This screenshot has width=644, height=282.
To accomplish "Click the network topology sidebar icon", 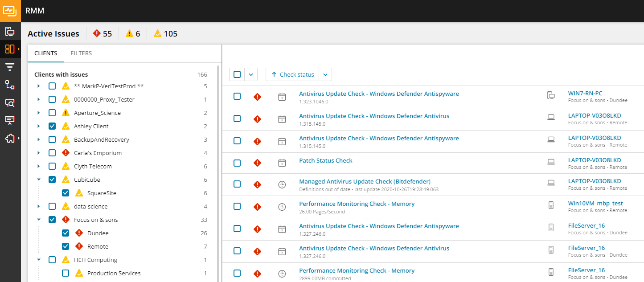I will (x=11, y=85).
